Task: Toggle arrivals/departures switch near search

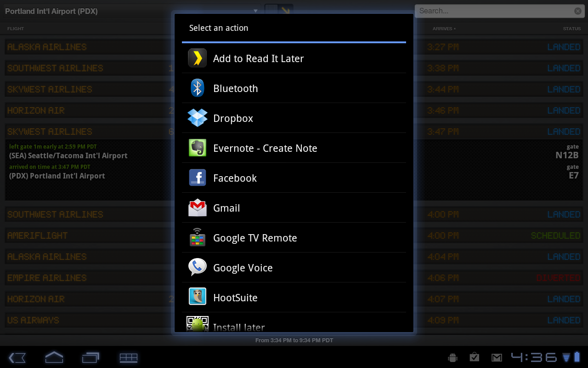Action: [279, 11]
